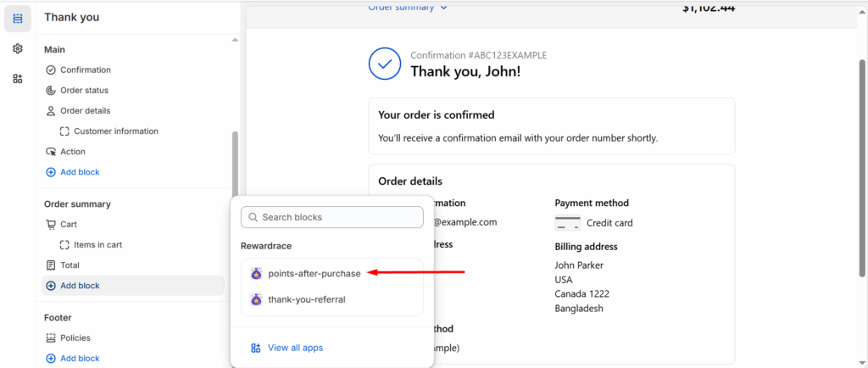Open the settings gear icon in sidebar

click(18, 48)
